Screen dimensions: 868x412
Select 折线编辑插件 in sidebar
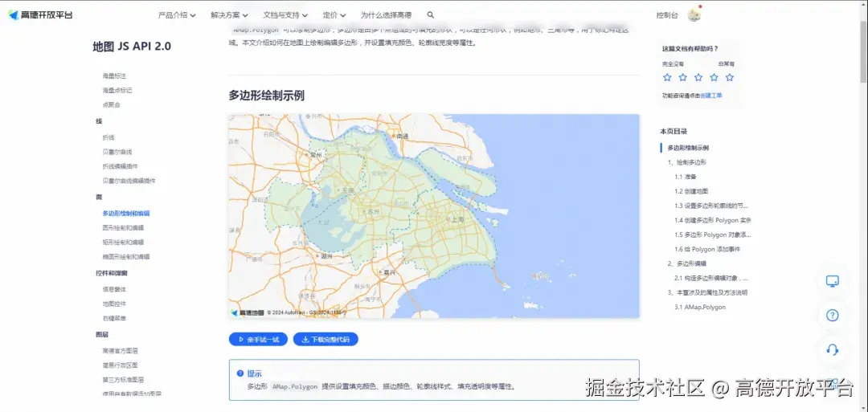(120, 166)
